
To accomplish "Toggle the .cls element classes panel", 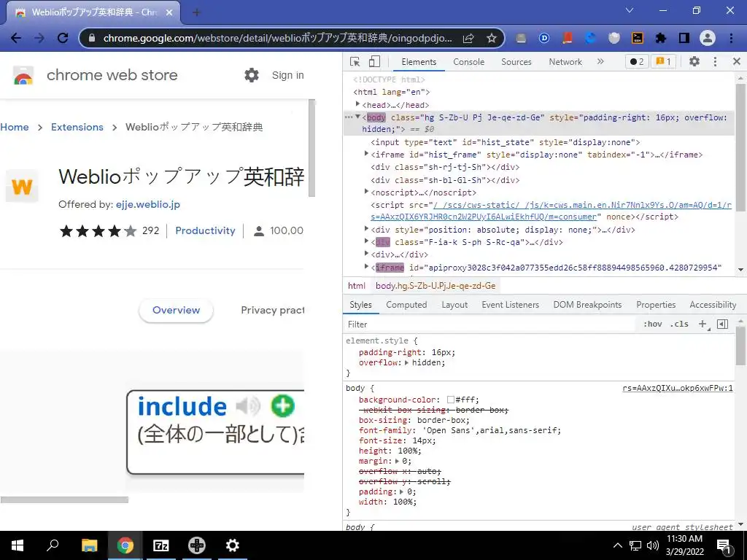I will coord(679,324).
